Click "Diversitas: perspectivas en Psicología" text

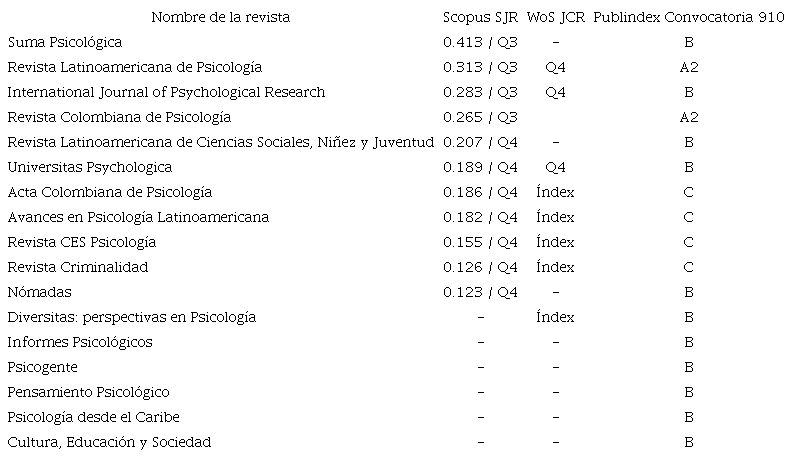point(132,317)
